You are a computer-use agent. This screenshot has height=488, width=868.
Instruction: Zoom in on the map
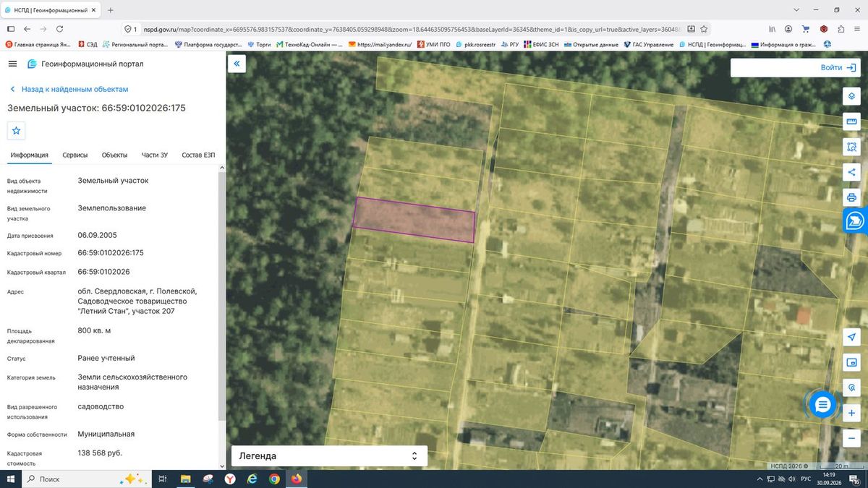tap(851, 413)
